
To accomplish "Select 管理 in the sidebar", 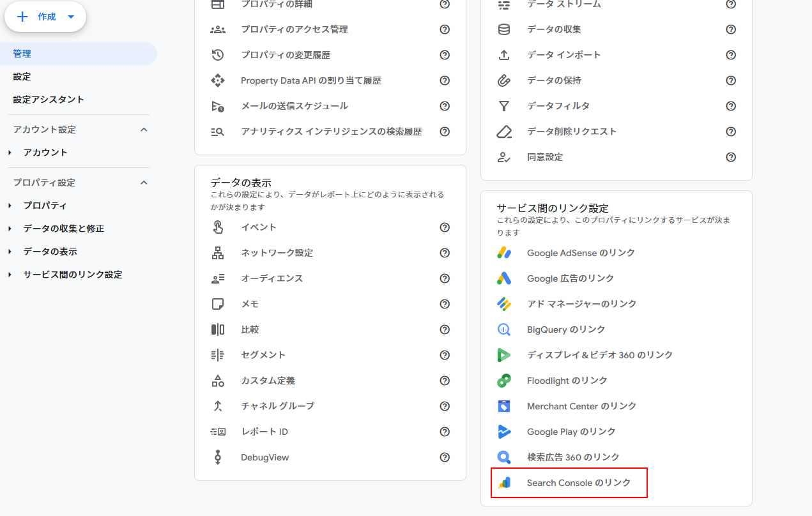I will (x=22, y=53).
